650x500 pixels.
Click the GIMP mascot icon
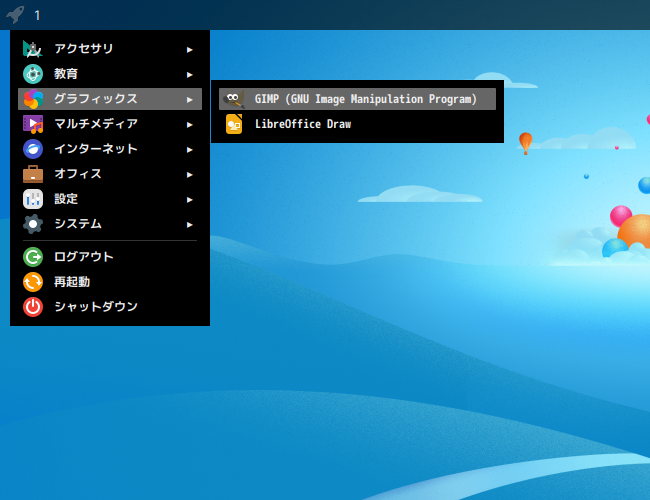point(234,99)
